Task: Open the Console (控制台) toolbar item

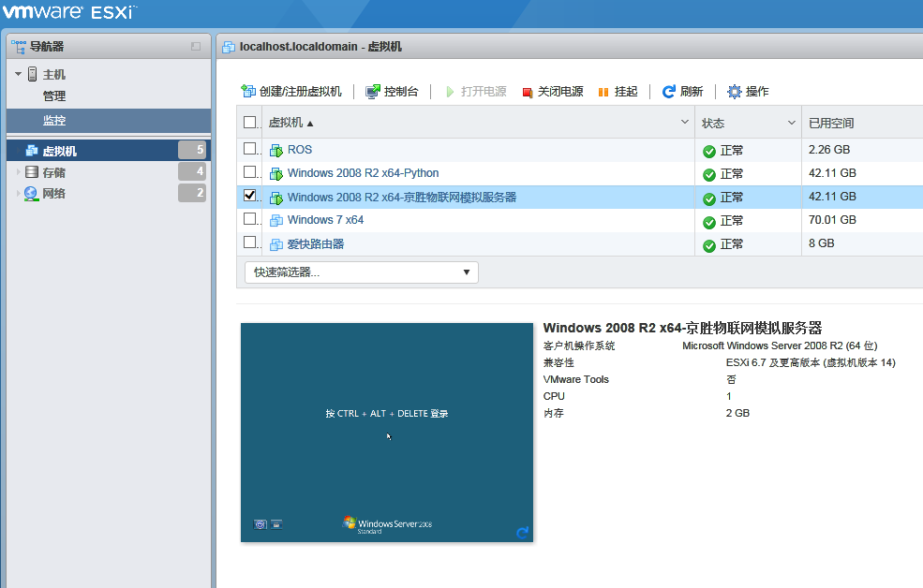Action: (x=392, y=91)
